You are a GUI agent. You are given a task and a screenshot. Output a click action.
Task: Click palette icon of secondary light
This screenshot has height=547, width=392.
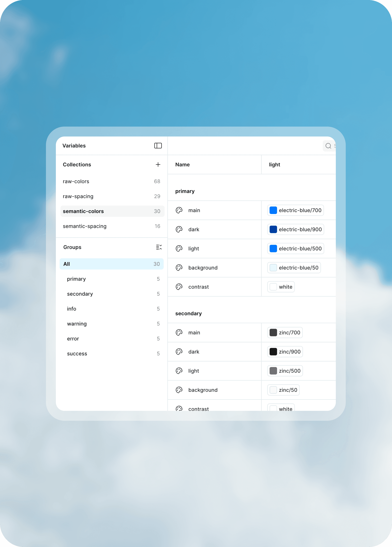[179, 371]
